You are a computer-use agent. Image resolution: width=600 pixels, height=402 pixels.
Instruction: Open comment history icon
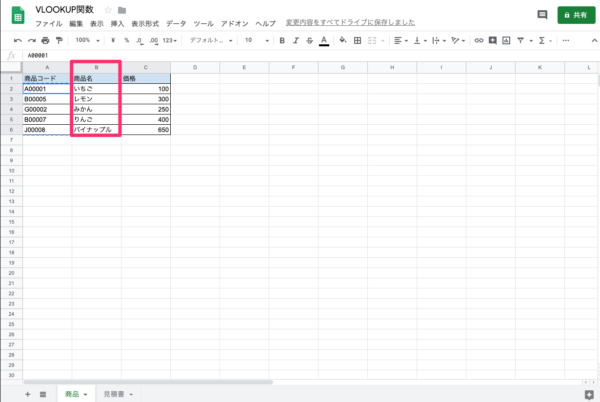(x=542, y=15)
